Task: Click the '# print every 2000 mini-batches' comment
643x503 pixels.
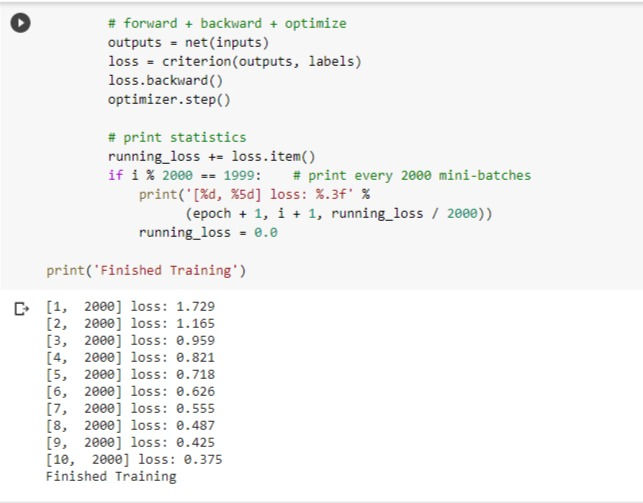Action: pyautogui.click(x=412, y=175)
